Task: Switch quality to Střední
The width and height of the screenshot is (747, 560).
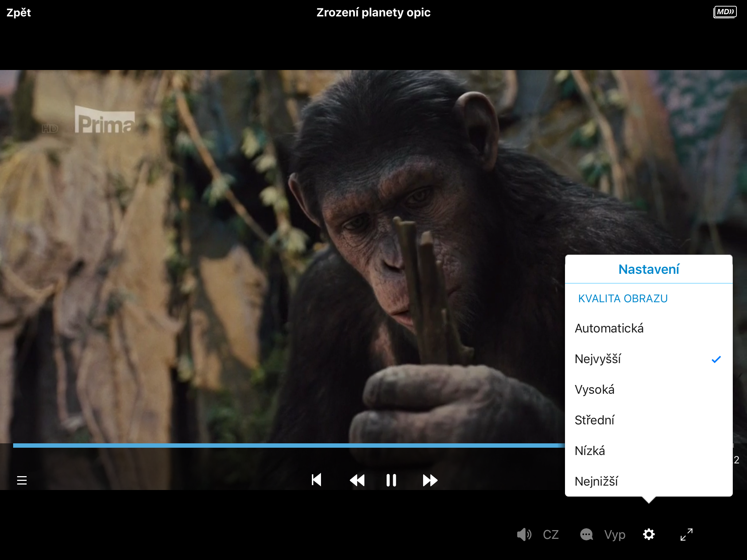Action: point(595,420)
